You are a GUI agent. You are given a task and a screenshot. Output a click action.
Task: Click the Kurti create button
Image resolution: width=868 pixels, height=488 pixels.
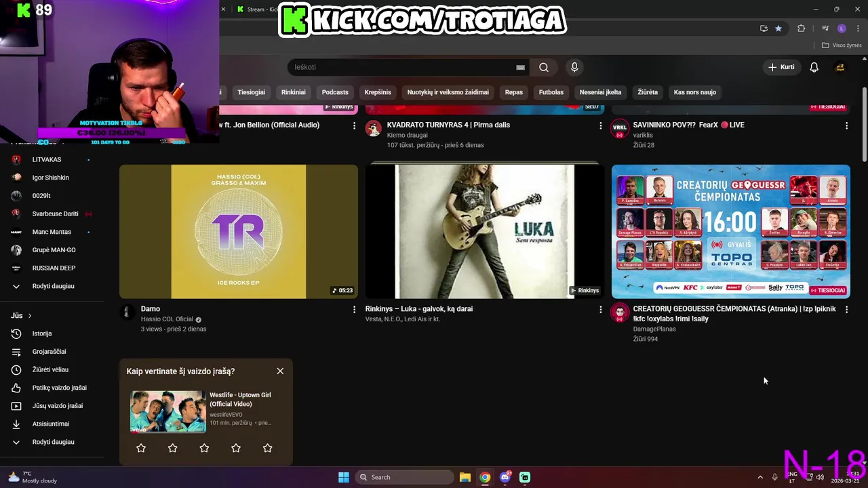click(x=781, y=67)
